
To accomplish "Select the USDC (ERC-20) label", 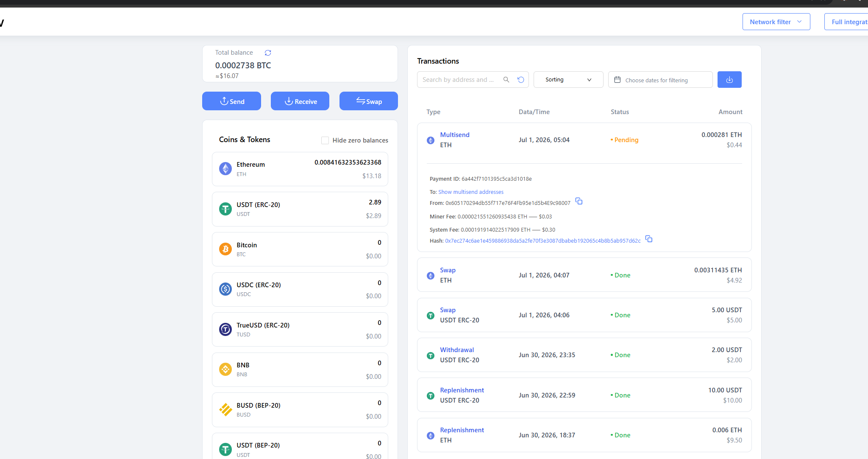I will [259, 285].
